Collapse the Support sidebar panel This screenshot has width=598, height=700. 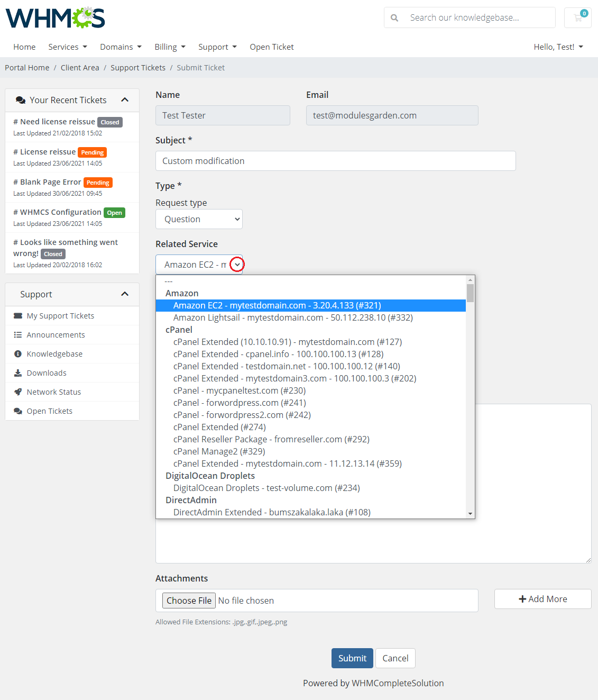click(x=125, y=294)
